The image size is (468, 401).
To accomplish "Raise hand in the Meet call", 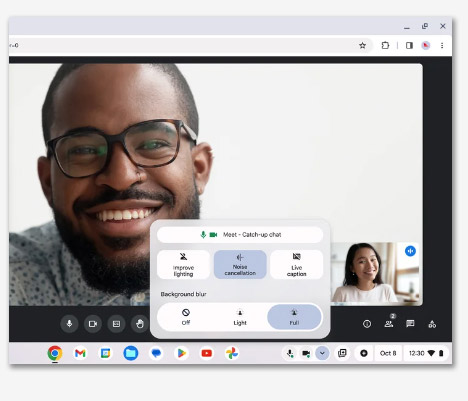I will [x=140, y=324].
